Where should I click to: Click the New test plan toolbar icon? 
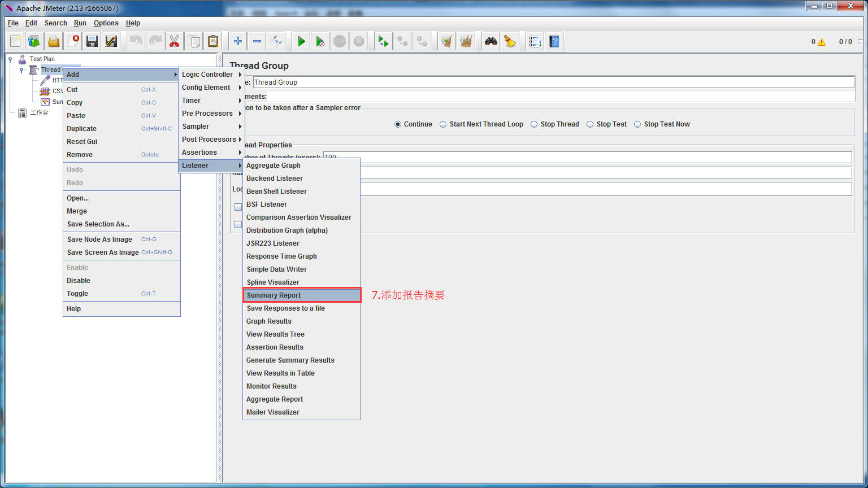click(x=16, y=41)
